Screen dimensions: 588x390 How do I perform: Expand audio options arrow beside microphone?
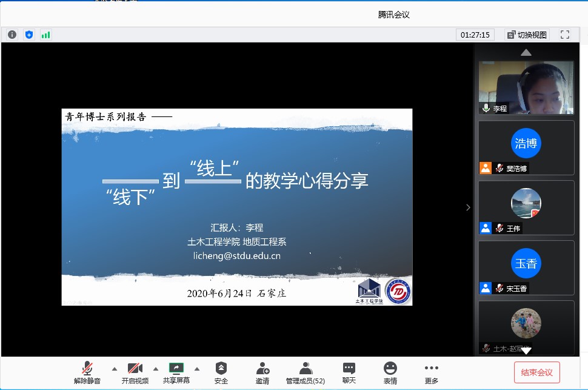click(115, 368)
